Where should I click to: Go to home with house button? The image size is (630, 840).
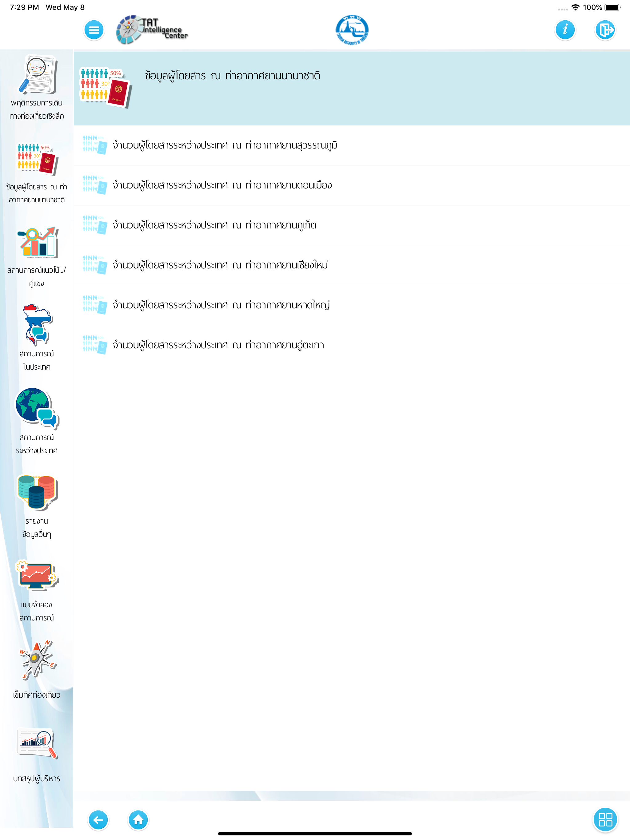point(138,820)
